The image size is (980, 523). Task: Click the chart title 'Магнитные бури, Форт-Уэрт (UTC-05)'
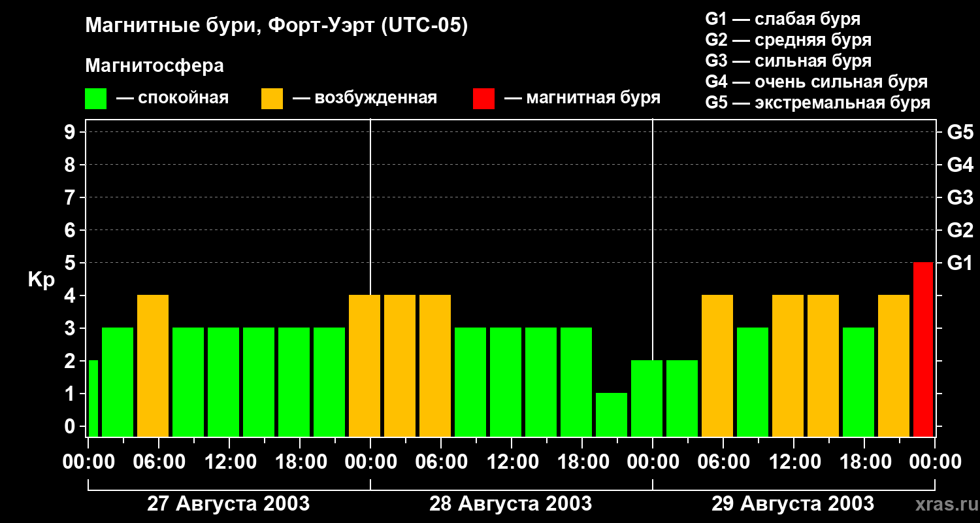[x=277, y=26]
